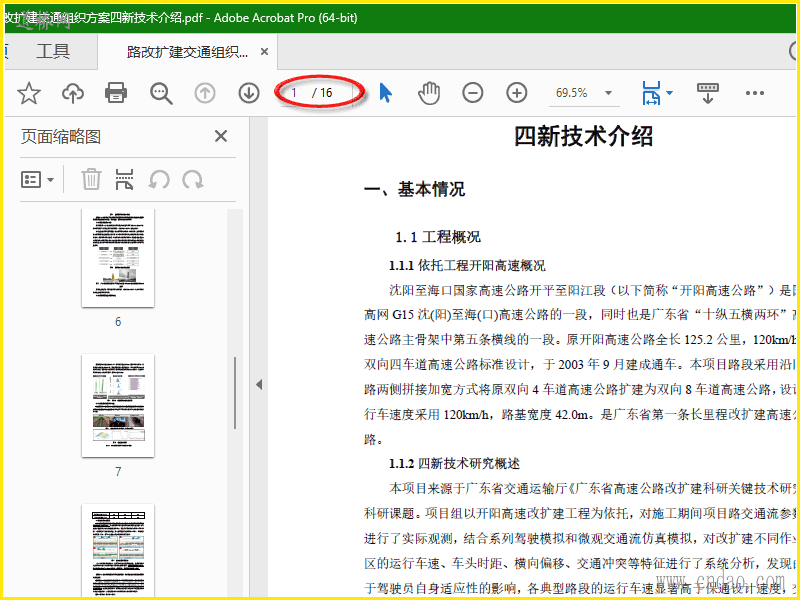
Task: Activate the hand pan tool
Action: tap(429, 93)
